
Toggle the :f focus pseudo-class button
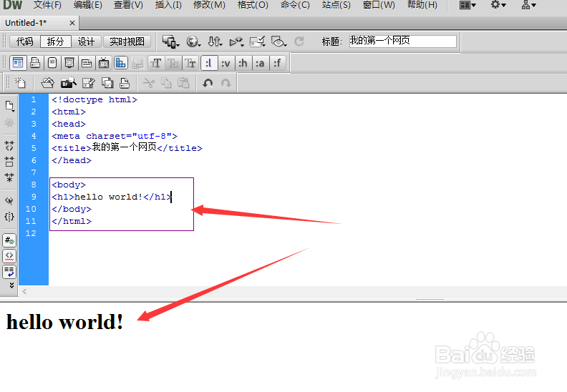[x=277, y=63]
